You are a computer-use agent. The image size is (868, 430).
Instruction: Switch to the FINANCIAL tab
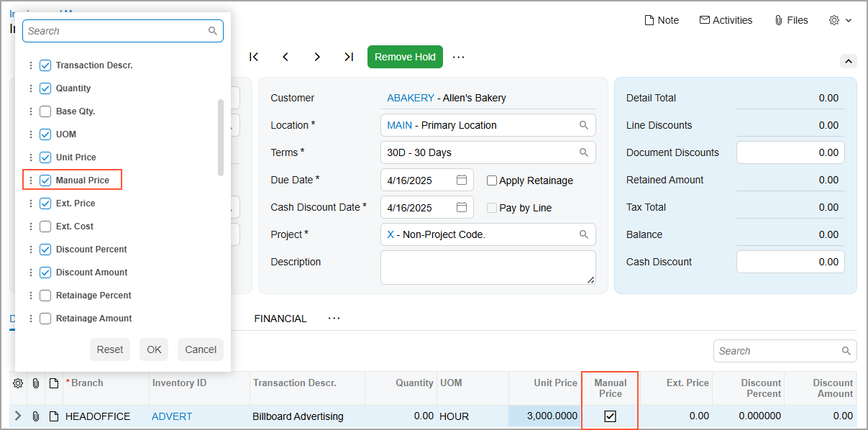point(280,319)
